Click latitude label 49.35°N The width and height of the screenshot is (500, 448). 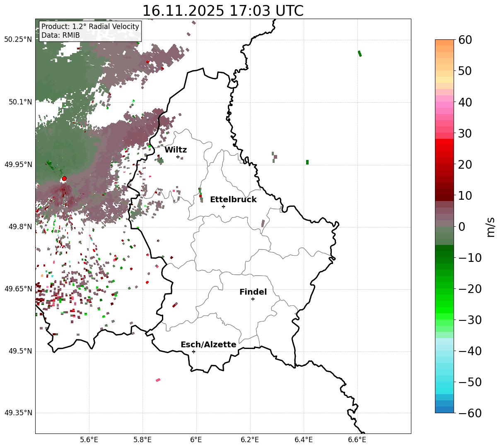point(18,413)
